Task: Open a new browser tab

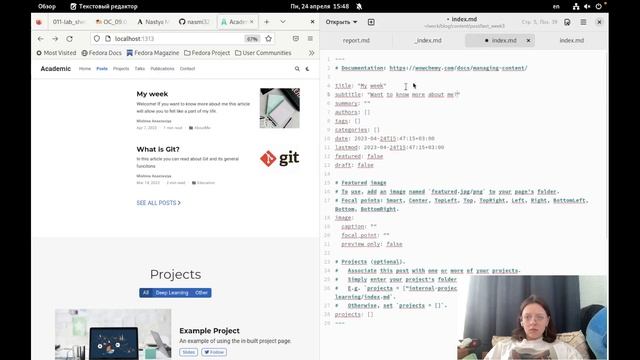Action: [267, 22]
